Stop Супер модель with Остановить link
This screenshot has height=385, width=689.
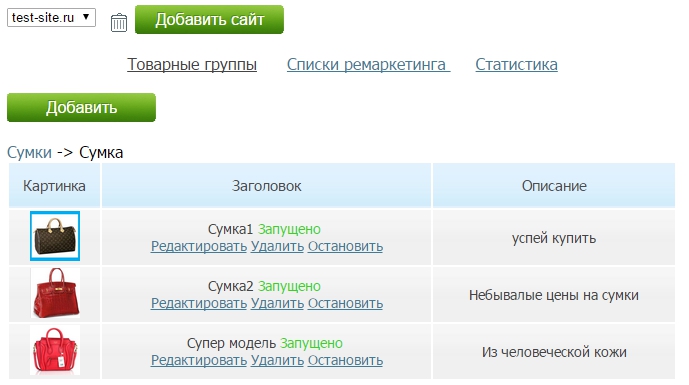tap(345, 360)
